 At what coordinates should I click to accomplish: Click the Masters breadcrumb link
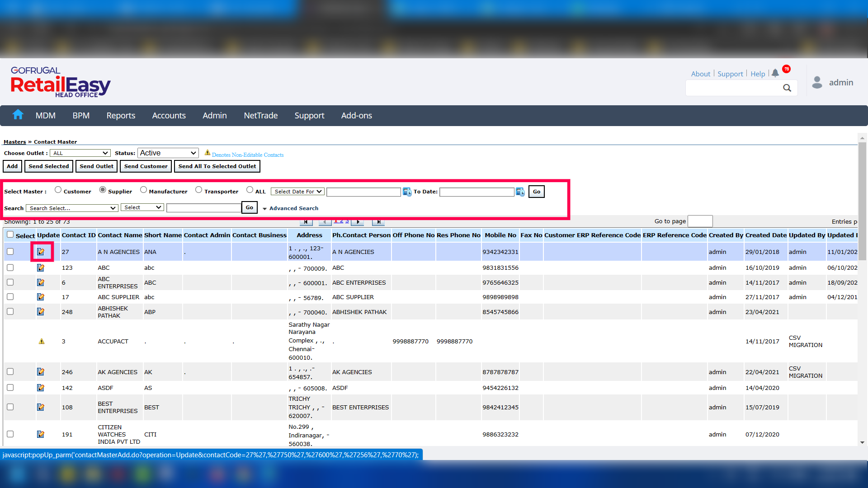point(14,142)
